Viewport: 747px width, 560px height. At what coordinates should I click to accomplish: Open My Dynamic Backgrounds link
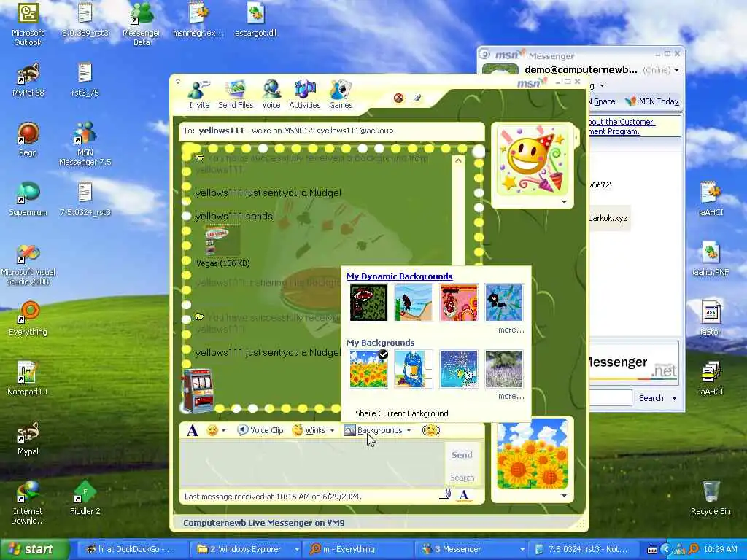click(x=399, y=276)
